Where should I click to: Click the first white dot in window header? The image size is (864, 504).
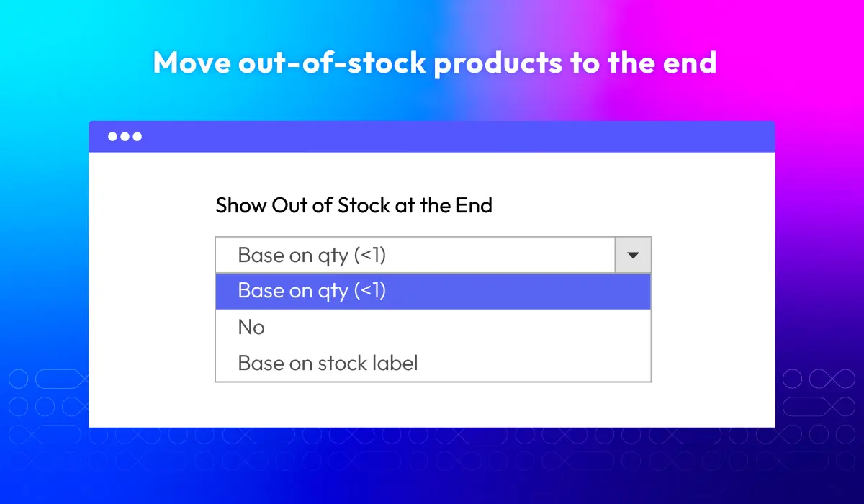click(113, 137)
